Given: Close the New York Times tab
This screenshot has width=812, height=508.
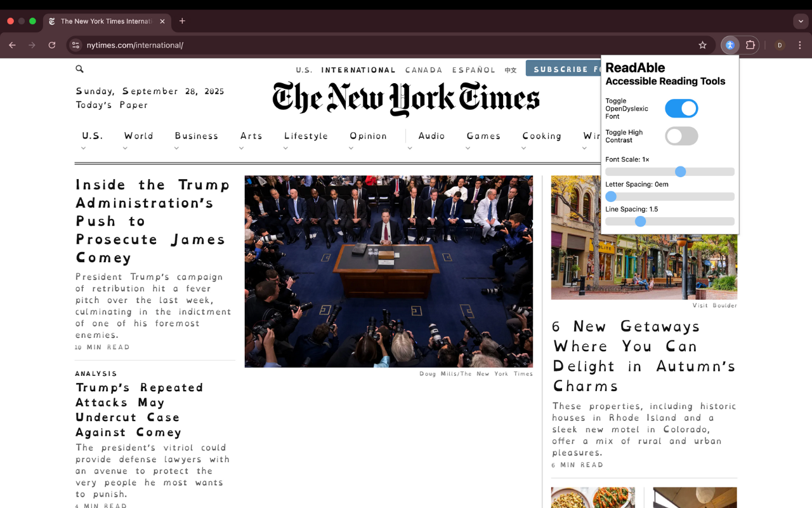Looking at the screenshot, I should pos(162,21).
